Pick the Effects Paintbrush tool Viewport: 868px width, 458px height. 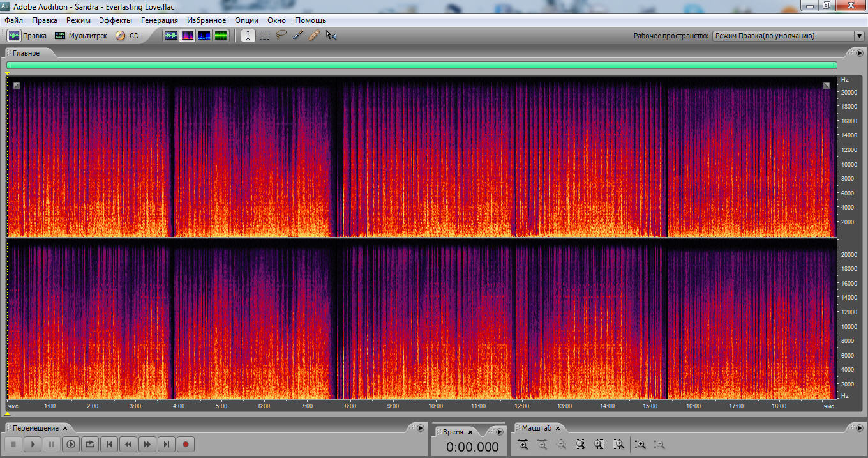pyautogui.click(x=297, y=36)
